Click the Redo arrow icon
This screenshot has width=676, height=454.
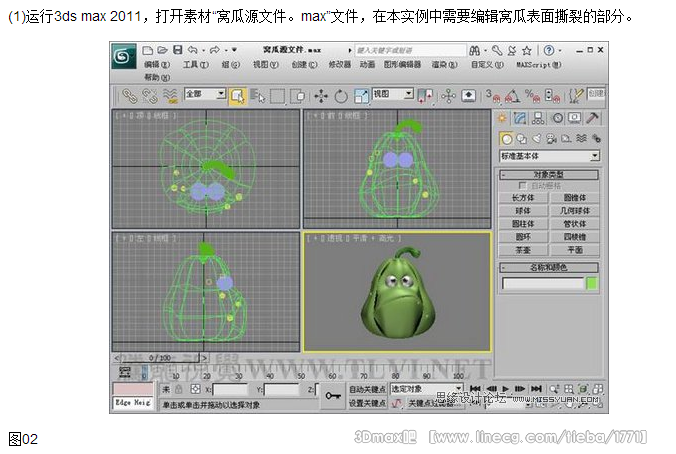tap(215, 50)
